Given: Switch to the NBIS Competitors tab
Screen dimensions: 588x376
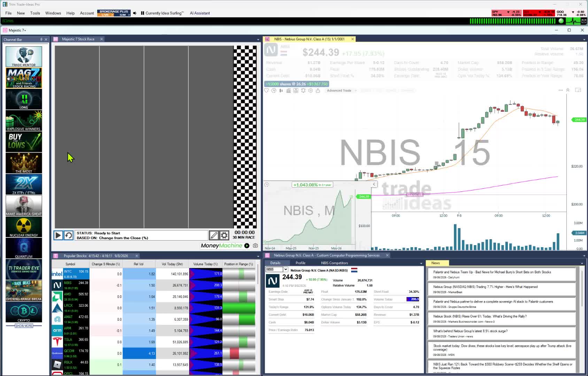Looking at the screenshot, I should (x=334, y=263).
